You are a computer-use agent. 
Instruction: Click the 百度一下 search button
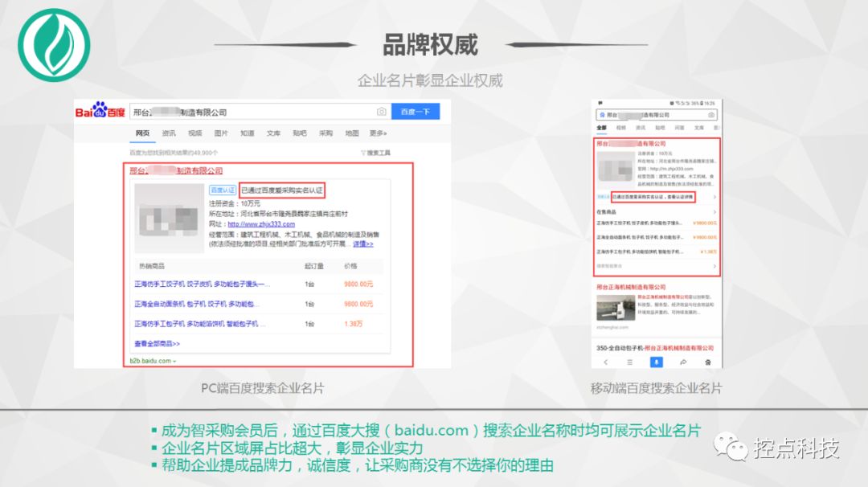click(416, 112)
